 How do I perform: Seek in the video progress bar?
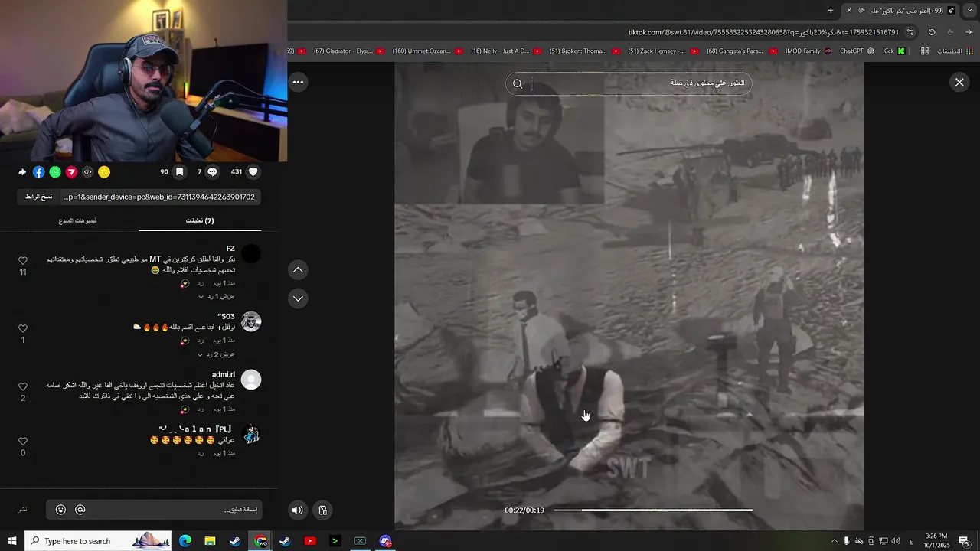[x=653, y=510]
